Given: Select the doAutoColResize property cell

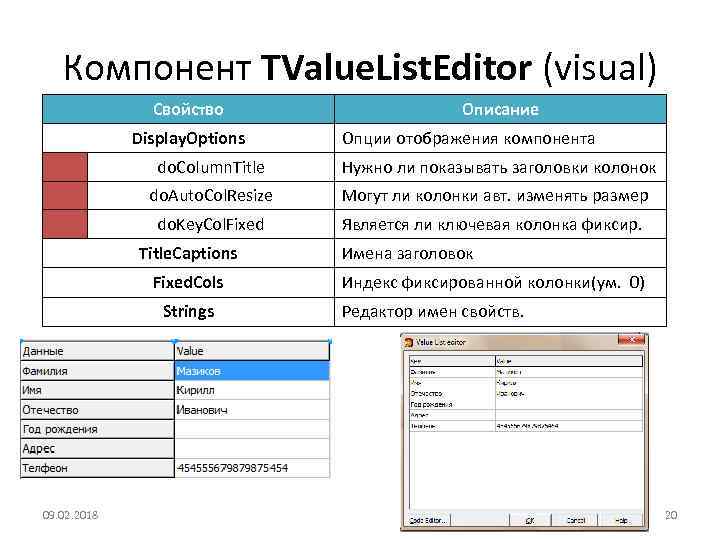Looking at the screenshot, I should tap(211, 196).
